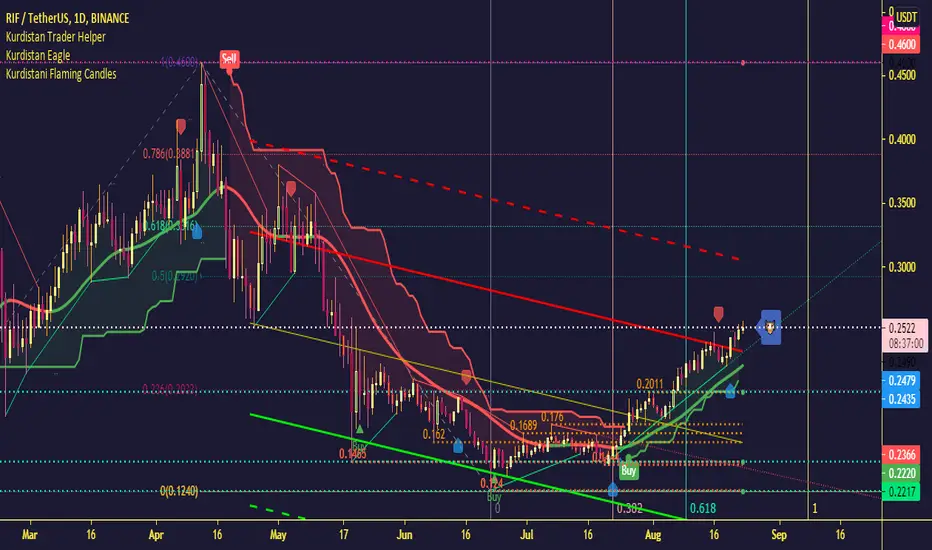Click the red marker above the early April candles
The width and height of the screenshot is (932, 550).
tap(181, 127)
